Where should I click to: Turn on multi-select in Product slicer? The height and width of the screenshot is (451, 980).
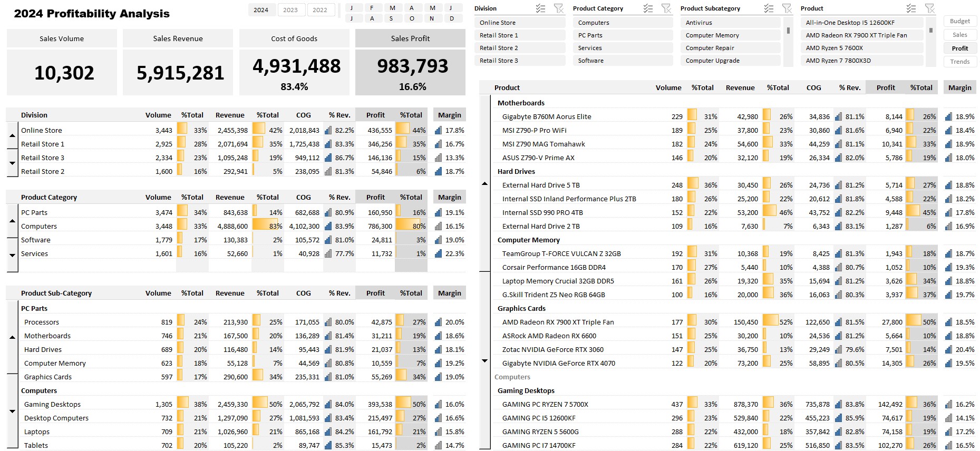click(x=911, y=8)
